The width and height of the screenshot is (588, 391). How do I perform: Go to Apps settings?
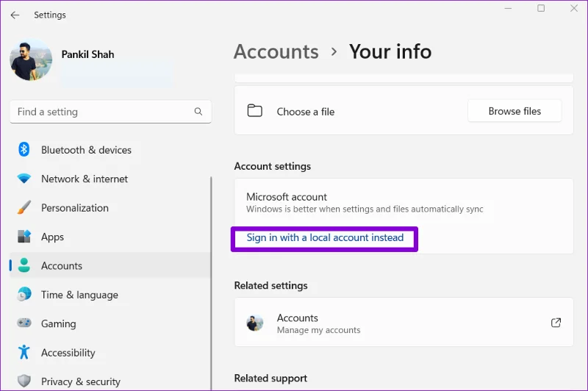click(x=110, y=237)
